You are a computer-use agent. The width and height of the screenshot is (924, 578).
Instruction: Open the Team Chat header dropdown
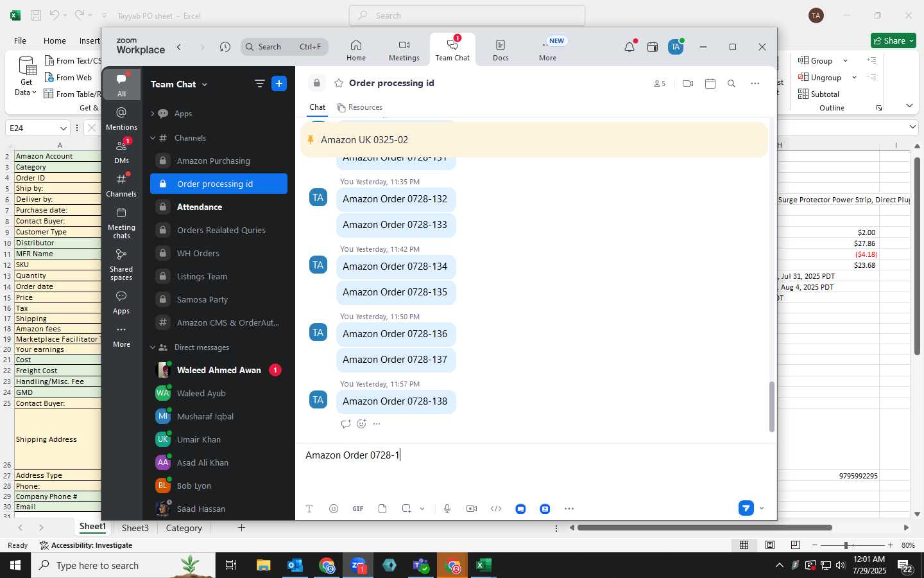pyautogui.click(x=179, y=84)
